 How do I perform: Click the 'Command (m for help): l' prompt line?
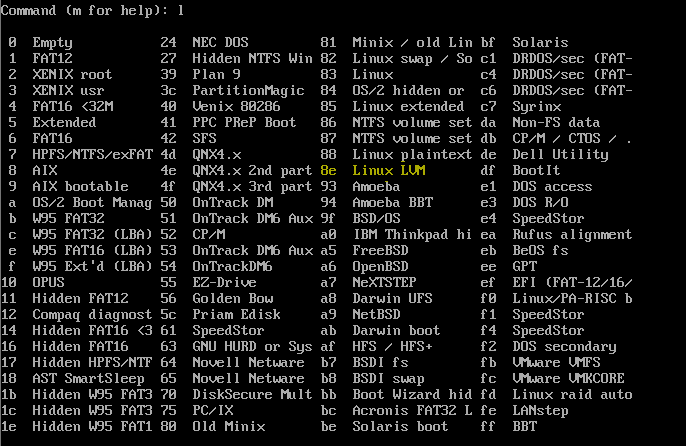pyautogui.click(x=92, y=11)
